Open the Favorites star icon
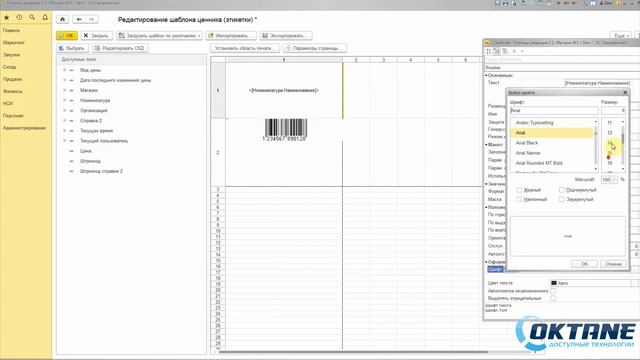 pos(7,18)
